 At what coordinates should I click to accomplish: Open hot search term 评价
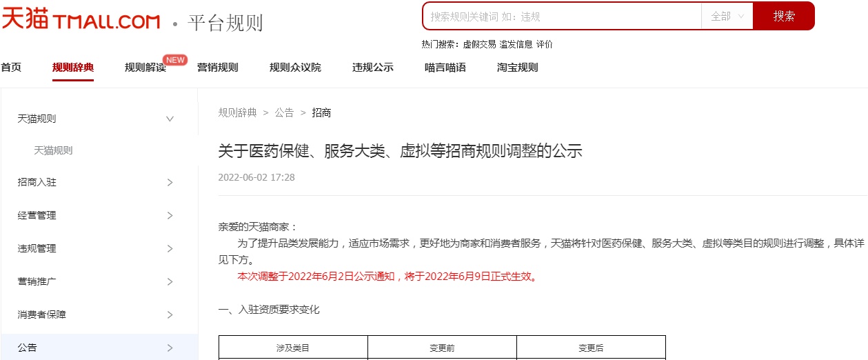[544, 44]
